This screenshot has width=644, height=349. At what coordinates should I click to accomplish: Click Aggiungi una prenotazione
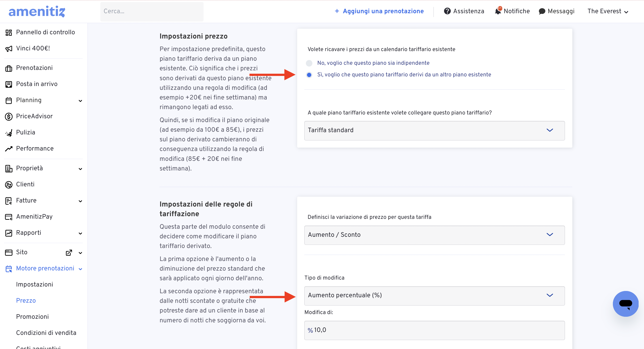point(379,11)
